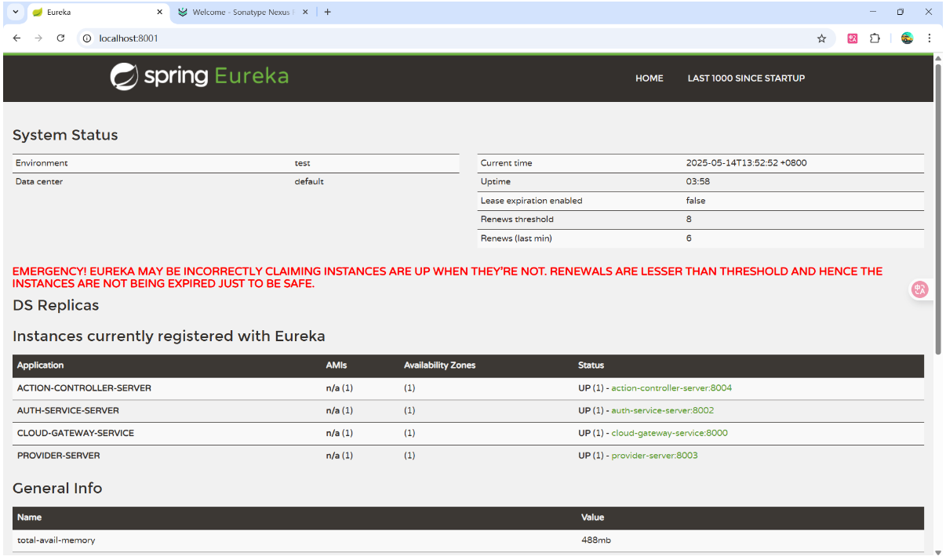Click Lease expiration enabled value false

click(x=696, y=201)
